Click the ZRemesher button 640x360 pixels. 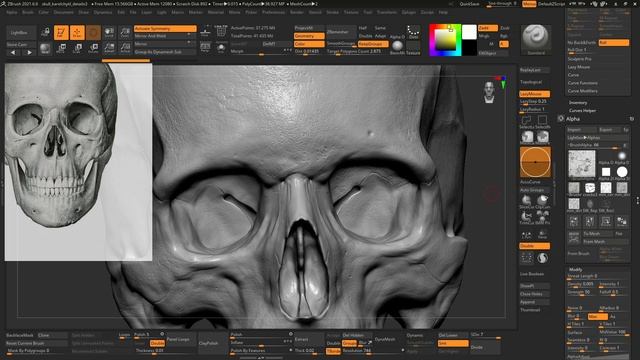coord(341,32)
